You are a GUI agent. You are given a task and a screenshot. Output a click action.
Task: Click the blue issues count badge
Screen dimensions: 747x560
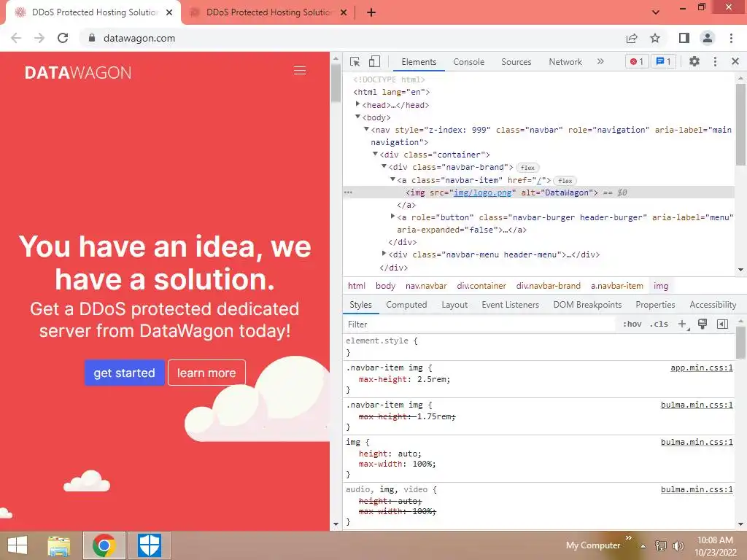tap(663, 61)
